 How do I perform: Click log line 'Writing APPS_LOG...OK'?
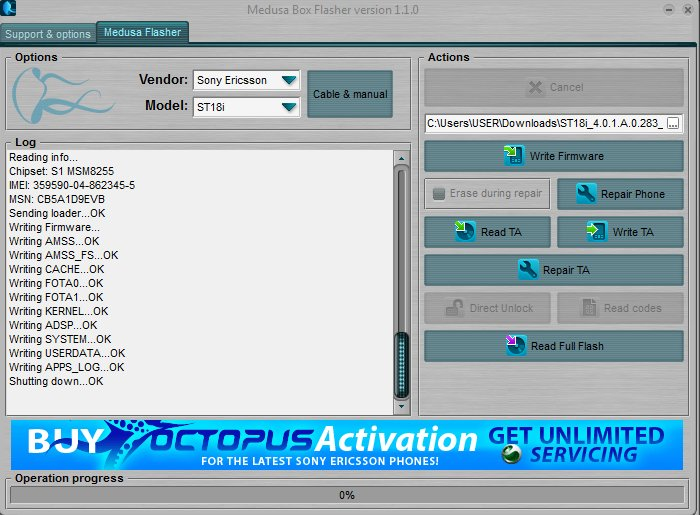pos(67,367)
